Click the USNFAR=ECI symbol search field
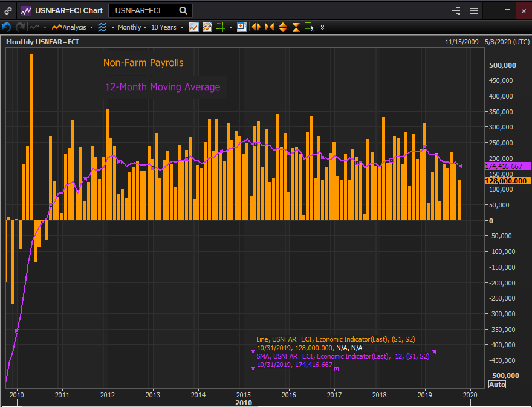The image size is (532, 407). click(142, 11)
